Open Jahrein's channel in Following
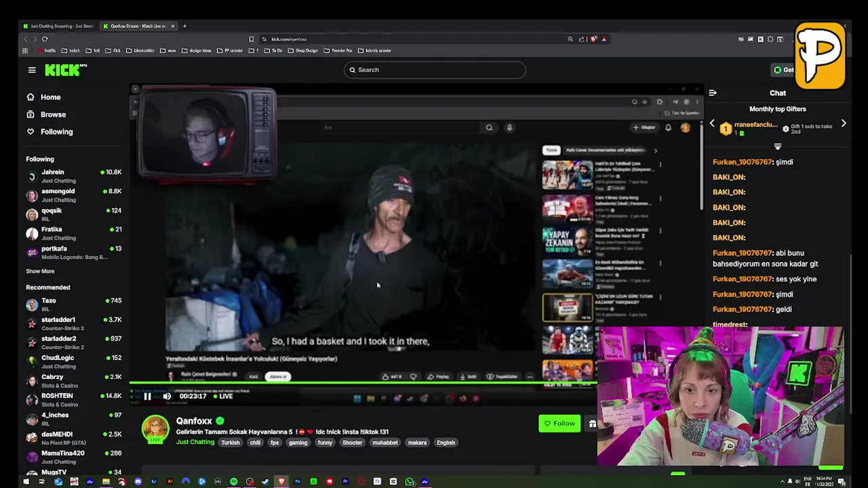 coord(74,176)
